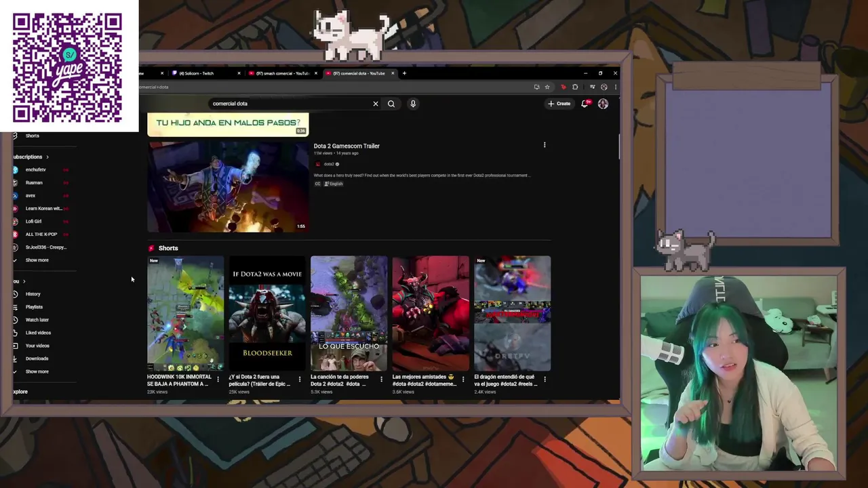This screenshot has width=868, height=488.
Task: Click the install app icon in address bar
Action: [536, 87]
